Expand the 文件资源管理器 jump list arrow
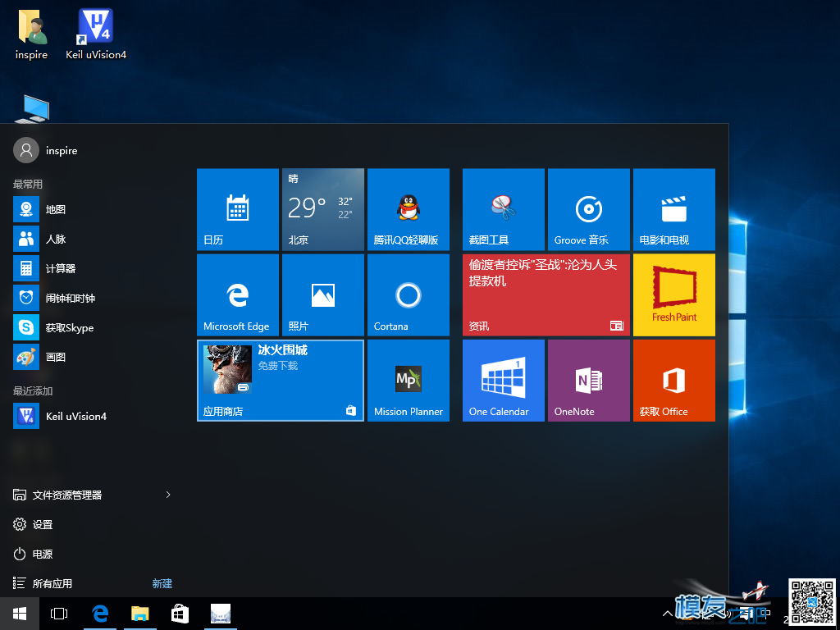Image resolution: width=840 pixels, height=630 pixels. pos(168,495)
